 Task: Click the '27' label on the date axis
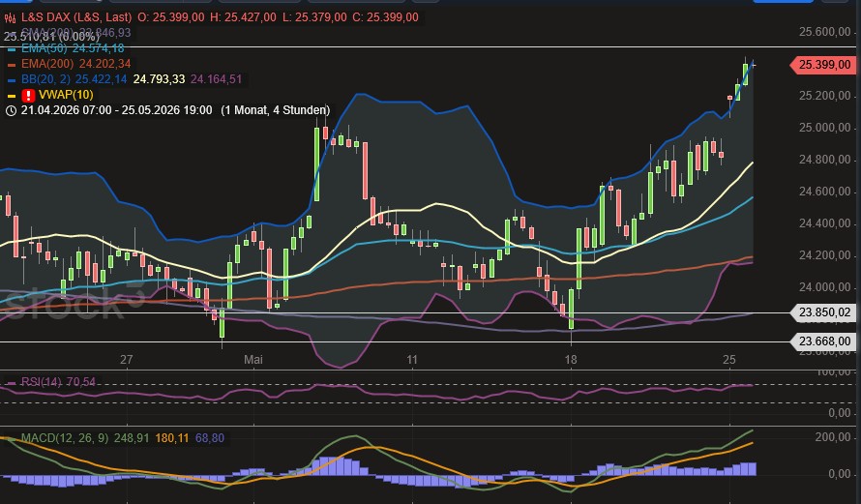[127, 360]
